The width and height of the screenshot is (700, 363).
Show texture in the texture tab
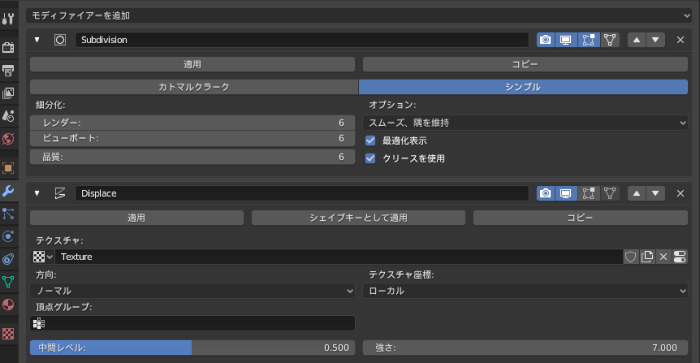pos(680,257)
